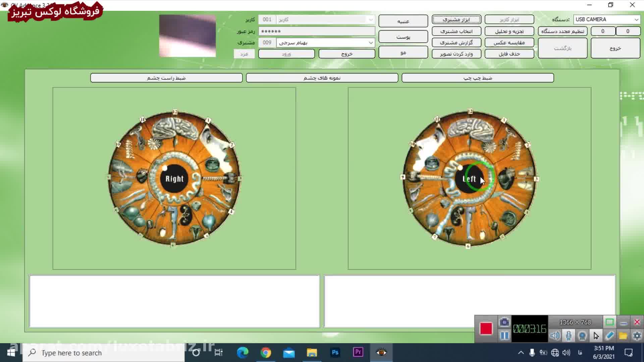Open ابزار مشتری customer tools
The image size is (644, 362).
click(456, 19)
